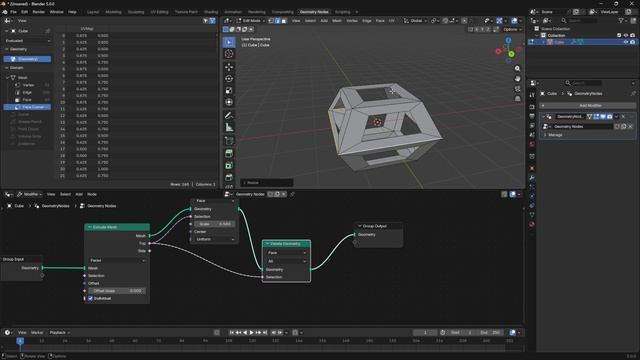Image resolution: width=640 pixels, height=360 pixels.
Task: Toggle modifier render display
Action: point(609,117)
